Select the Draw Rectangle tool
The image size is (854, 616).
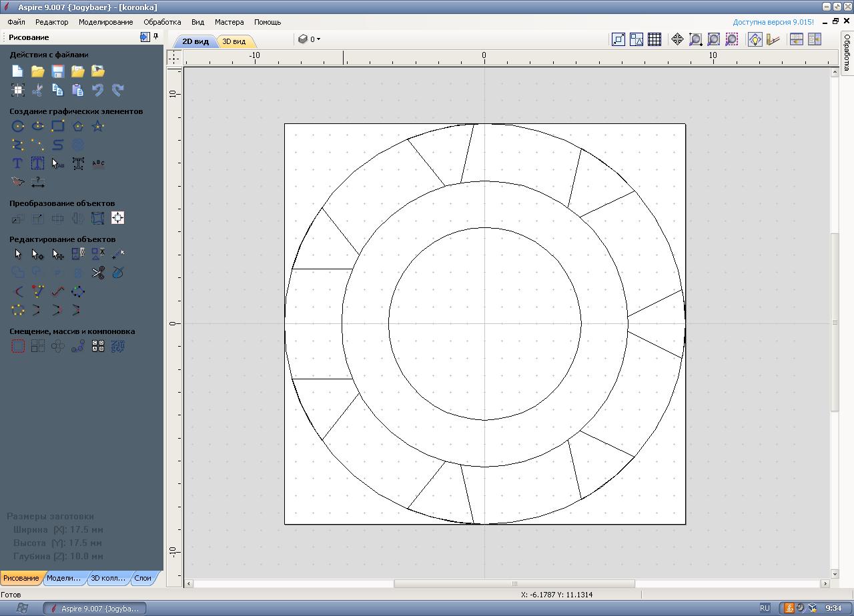tap(58, 126)
